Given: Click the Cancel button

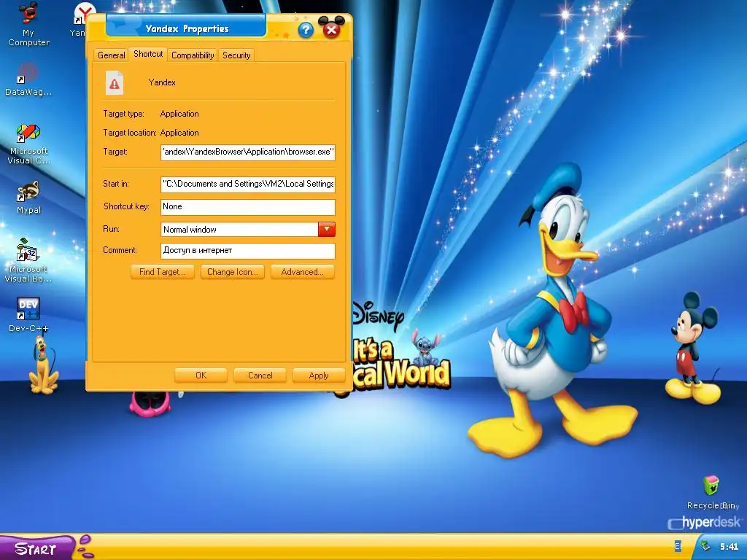Looking at the screenshot, I should pyautogui.click(x=260, y=376).
